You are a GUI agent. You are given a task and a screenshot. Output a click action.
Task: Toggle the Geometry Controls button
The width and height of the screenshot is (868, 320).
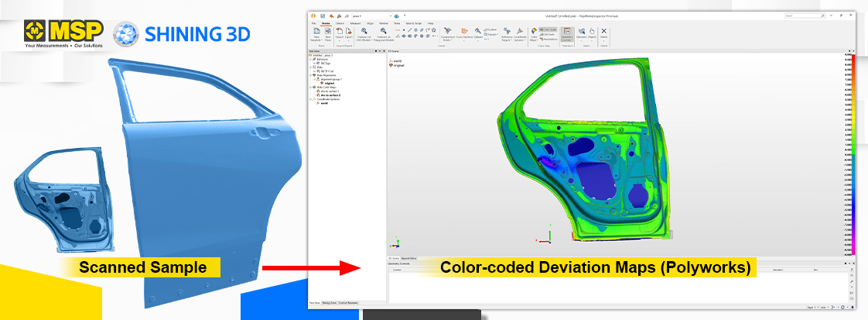(566, 33)
